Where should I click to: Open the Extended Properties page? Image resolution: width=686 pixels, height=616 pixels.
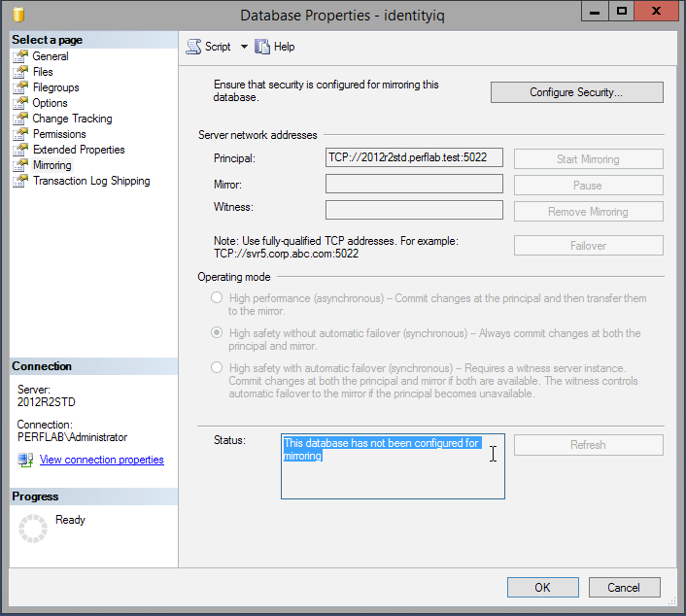coord(79,150)
